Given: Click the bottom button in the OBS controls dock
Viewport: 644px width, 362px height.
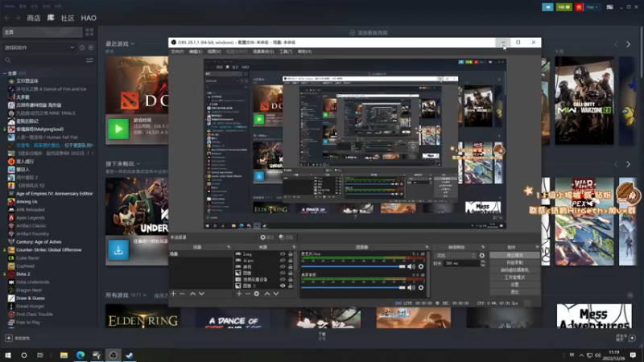Looking at the screenshot, I should click(514, 292).
